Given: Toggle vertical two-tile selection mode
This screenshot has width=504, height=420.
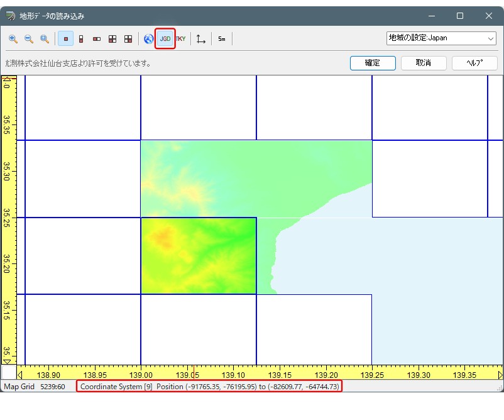Looking at the screenshot, I should pos(81,39).
